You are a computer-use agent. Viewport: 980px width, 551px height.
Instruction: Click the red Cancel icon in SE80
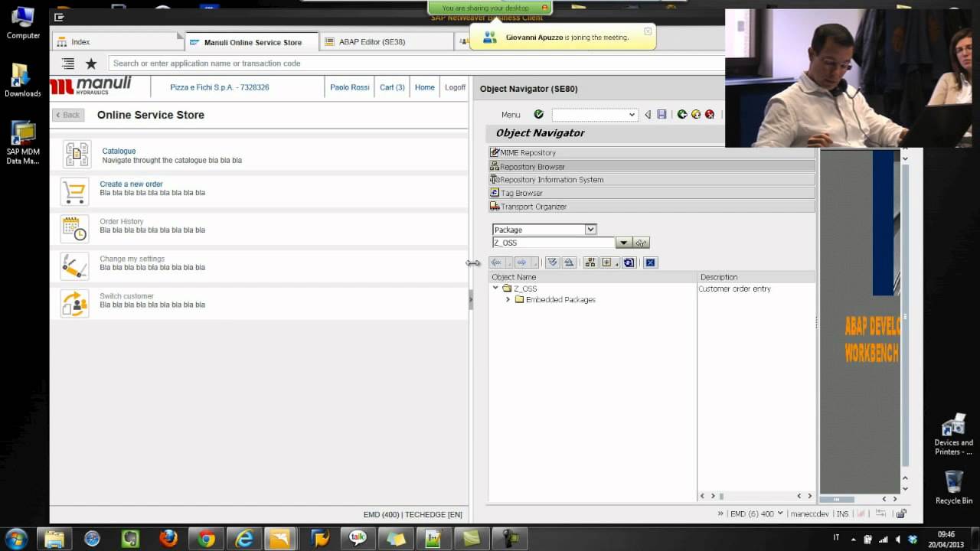710,115
